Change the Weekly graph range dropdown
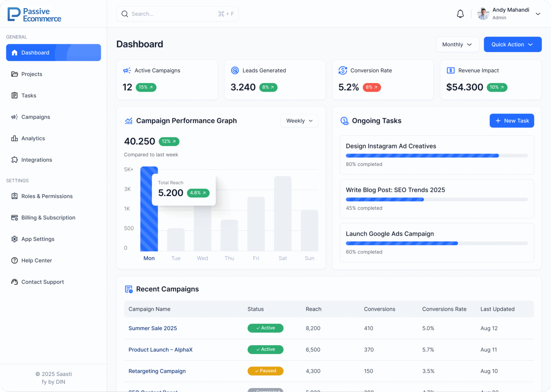The width and height of the screenshot is (551, 392). click(299, 121)
